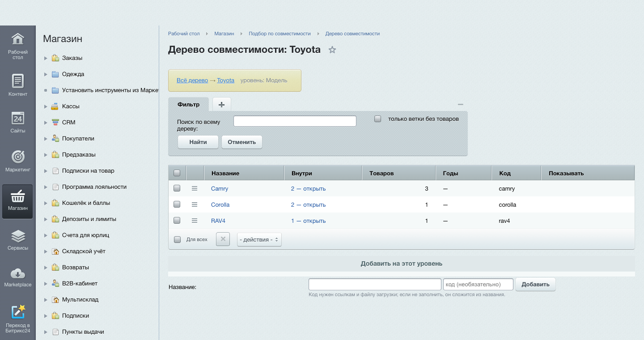Expand the Покупатели tree node
Image resolution: width=644 pixels, height=340 pixels.
(46, 139)
